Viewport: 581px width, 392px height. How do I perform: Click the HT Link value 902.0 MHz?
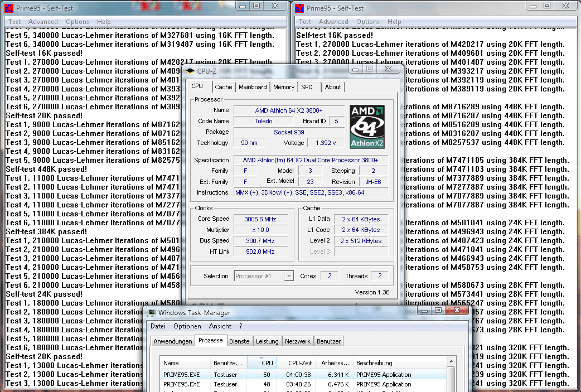(260, 251)
